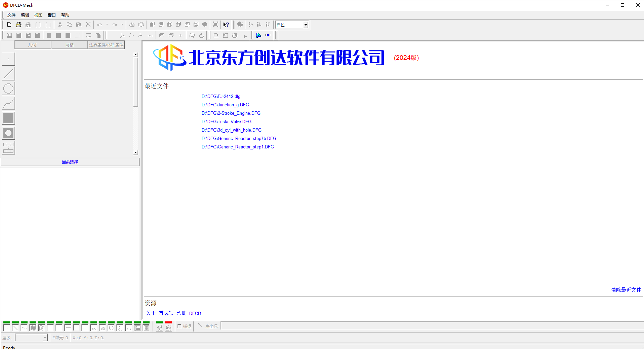Toggle the eye visibility icon
The height and width of the screenshot is (349, 644).
[268, 35]
